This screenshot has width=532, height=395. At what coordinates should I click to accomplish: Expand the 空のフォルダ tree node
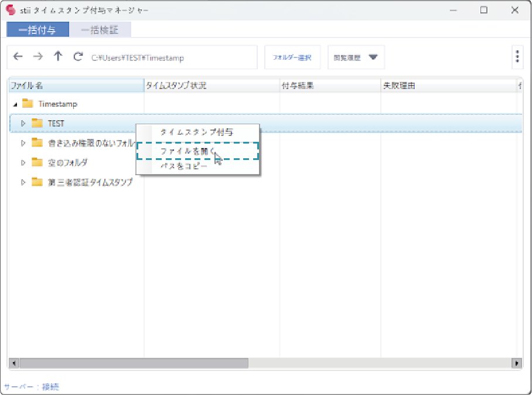23,162
